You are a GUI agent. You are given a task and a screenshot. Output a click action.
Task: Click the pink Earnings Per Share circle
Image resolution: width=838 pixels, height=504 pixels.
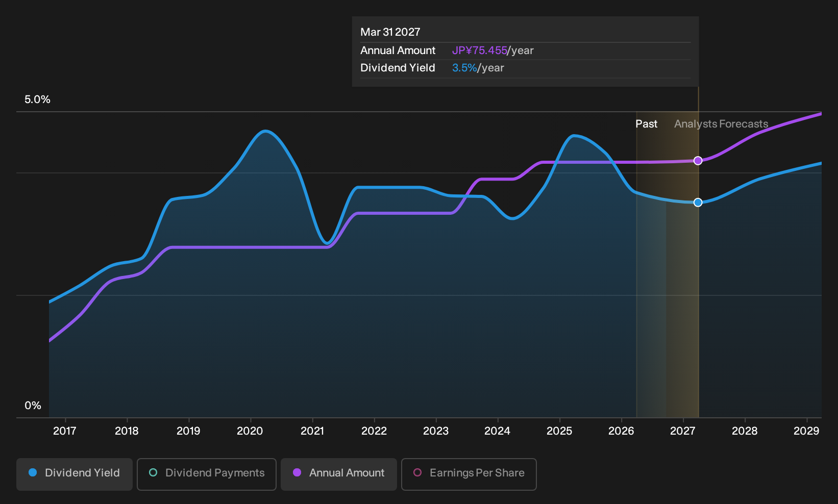tap(417, 472)
